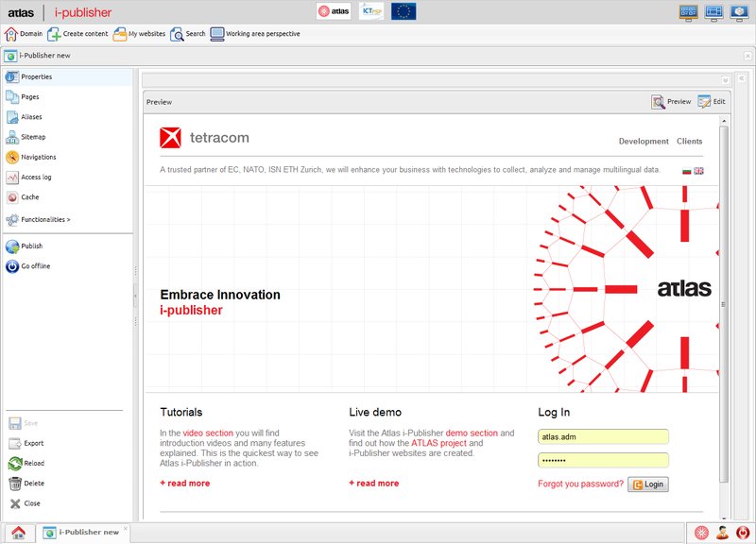Open the Navigations section

[x=67, y=157]
